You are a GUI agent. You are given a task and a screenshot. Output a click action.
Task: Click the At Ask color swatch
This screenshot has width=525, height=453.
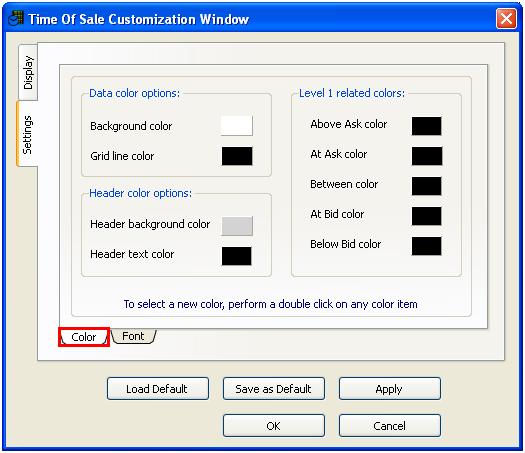tap(427, 156)
